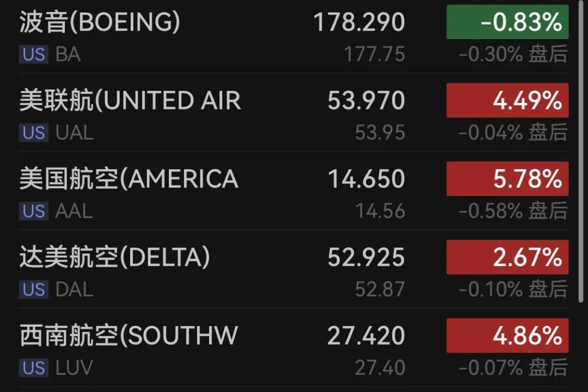Tap American Airlines' red 5.78% change badge
588x392 pixels.
coord(507,179)
